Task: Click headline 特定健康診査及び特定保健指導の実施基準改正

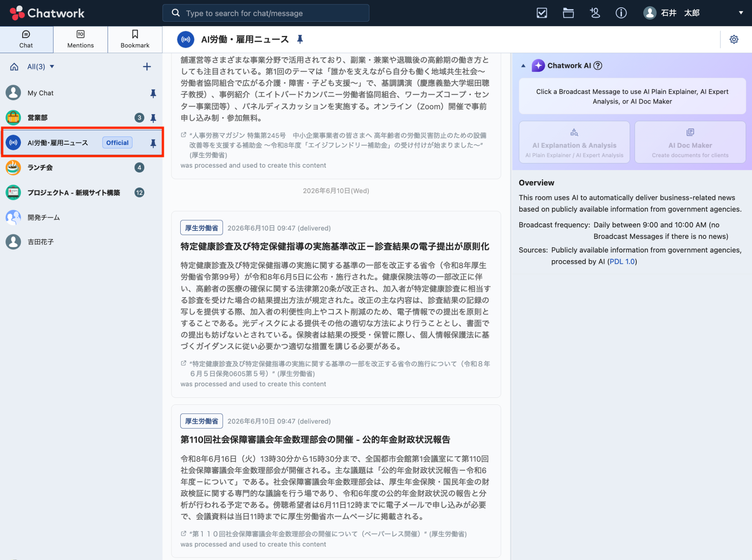Action: click(335, 247)
